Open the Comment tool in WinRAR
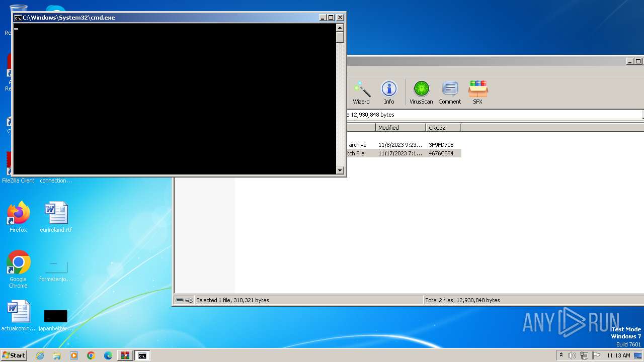 point(449,93)
